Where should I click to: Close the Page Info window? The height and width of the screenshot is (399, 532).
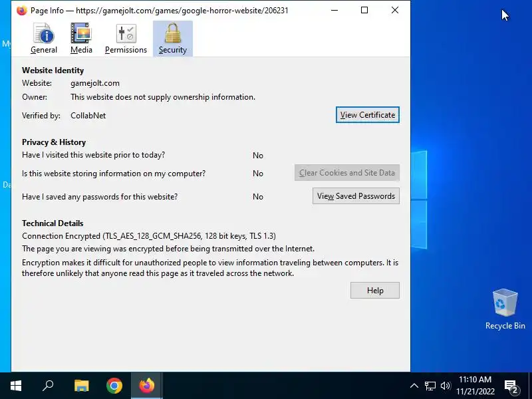click(395, 10)
